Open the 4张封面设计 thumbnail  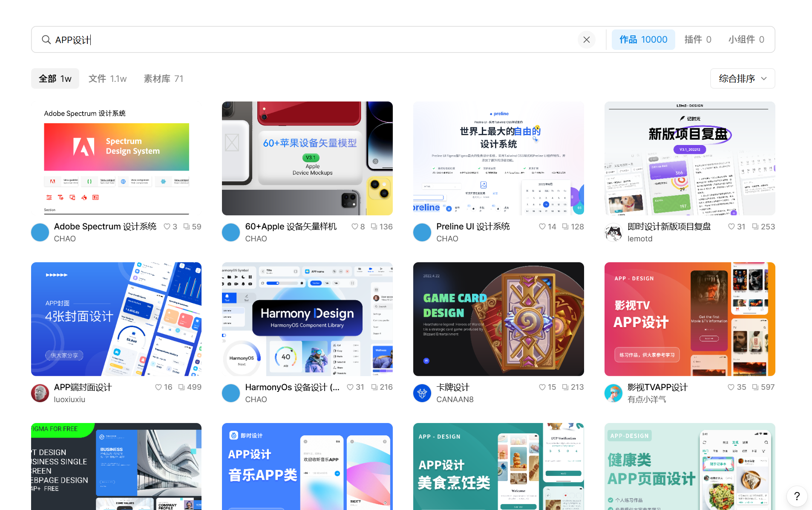click(x=116, y=319)
